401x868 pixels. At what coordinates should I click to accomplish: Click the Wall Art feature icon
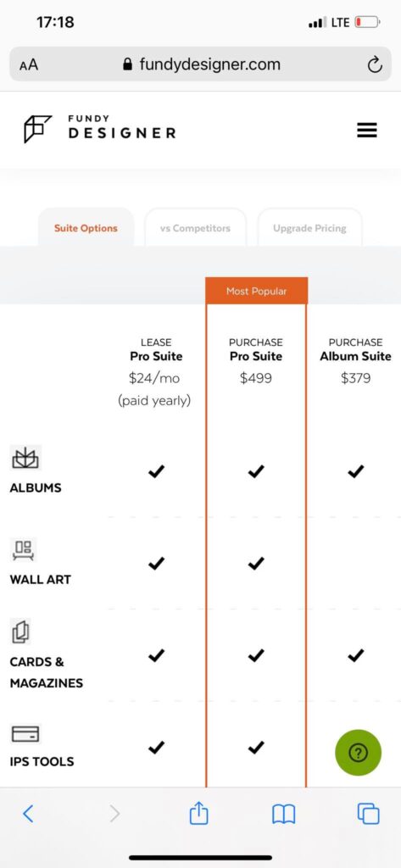tap(24, 549)
